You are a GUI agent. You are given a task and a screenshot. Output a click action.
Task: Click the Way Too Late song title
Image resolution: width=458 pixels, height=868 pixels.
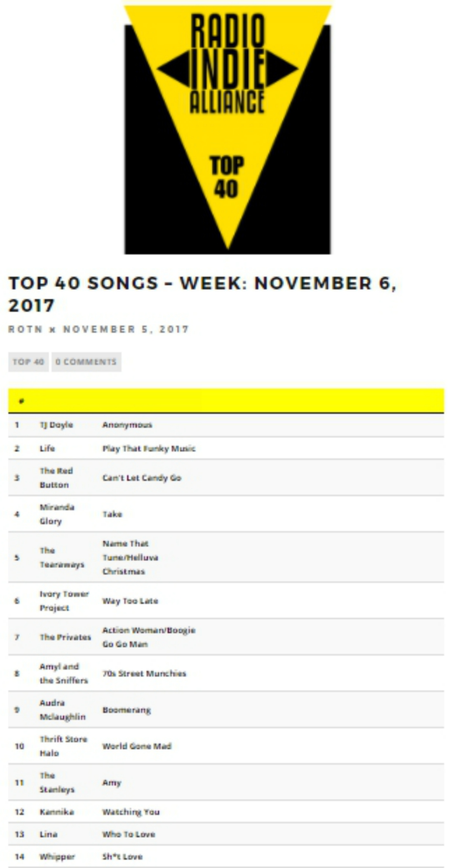130,601
